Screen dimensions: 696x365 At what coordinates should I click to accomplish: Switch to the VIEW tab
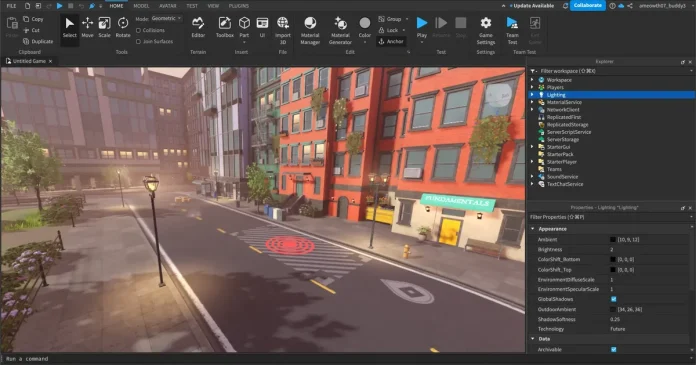click(x=214, y=6)
